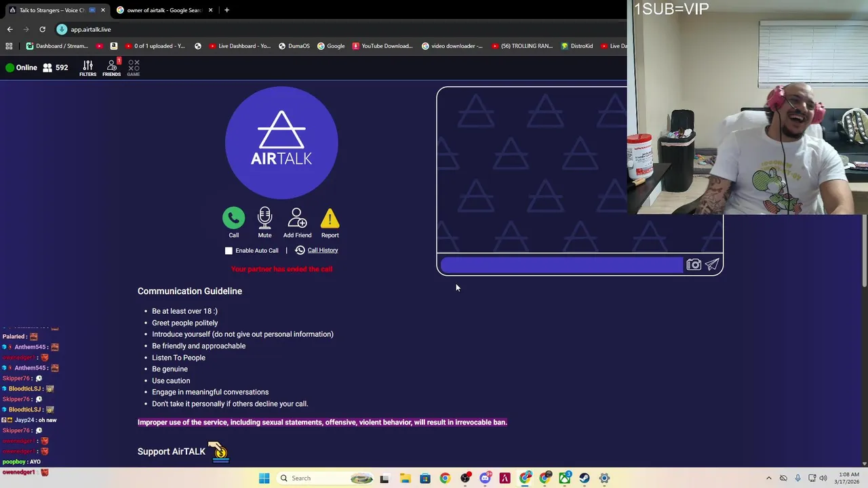Close the Talk to Strangers tab
Screen dimensions: 868x488
click(103, 10)
